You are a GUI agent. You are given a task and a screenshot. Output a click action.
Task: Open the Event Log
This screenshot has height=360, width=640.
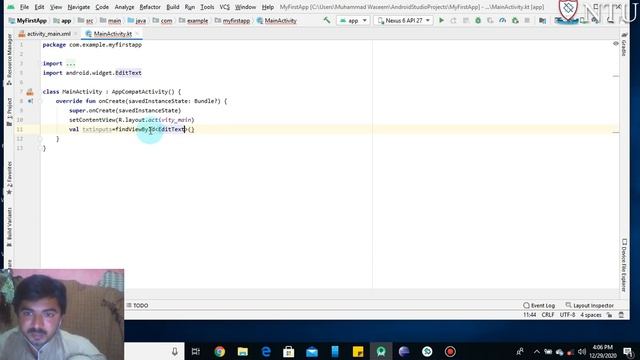[x=539, y=305]
